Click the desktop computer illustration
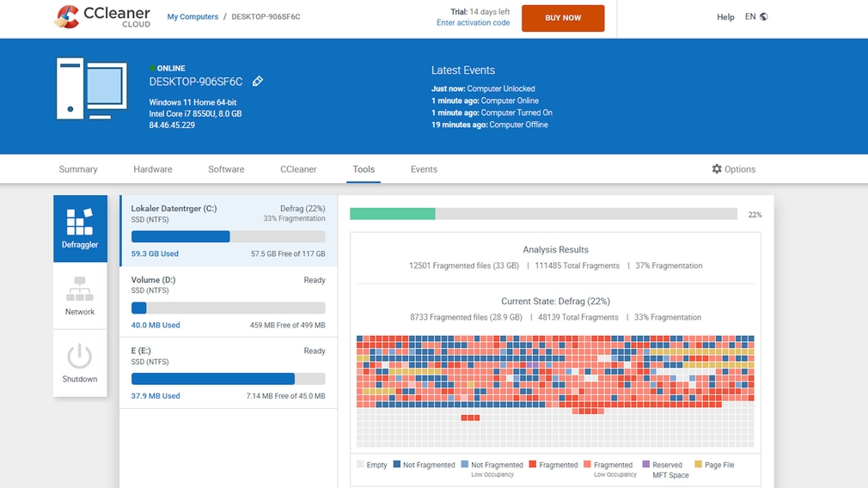This screenshot has width=868, height=488. coord(91,88)
